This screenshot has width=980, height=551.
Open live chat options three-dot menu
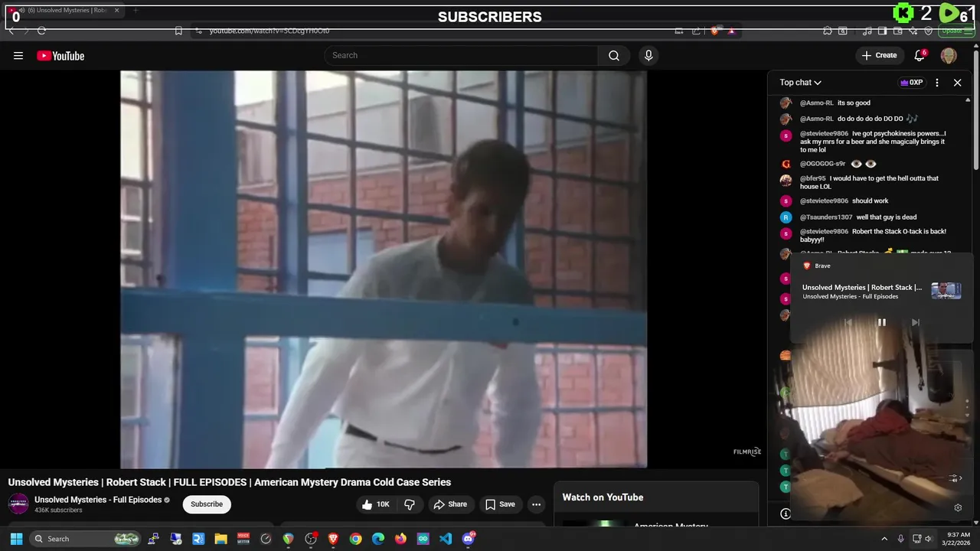pyautogui.click(x=937, y=83)
